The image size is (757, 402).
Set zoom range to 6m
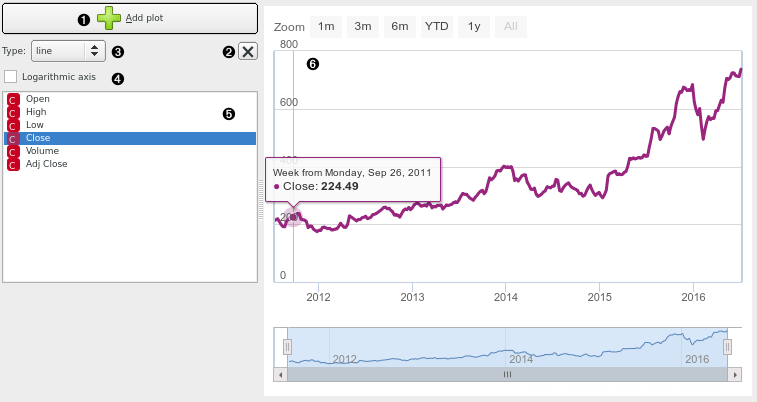(x=399, y=26)
